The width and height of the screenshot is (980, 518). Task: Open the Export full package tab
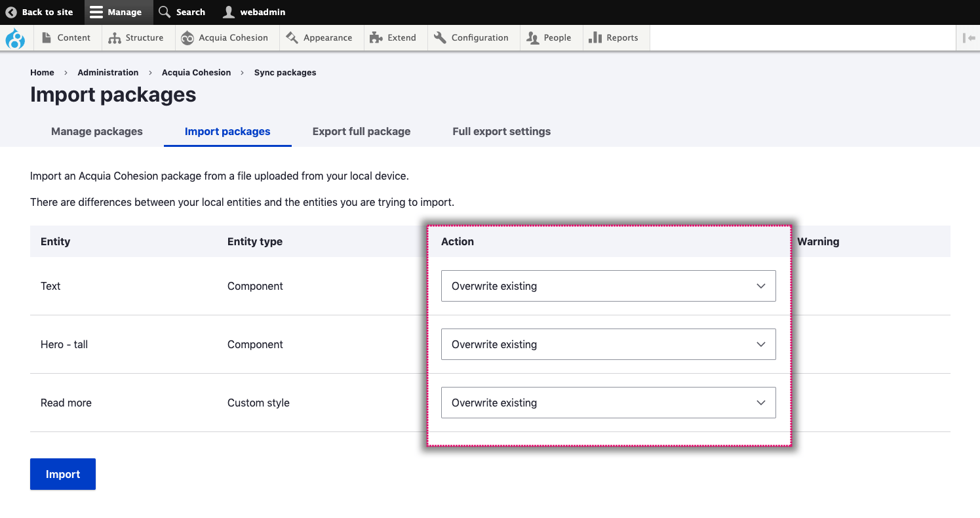tap(361, 131)
